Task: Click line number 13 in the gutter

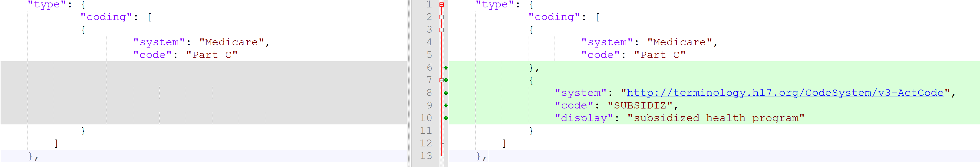Action: [426, 156]
